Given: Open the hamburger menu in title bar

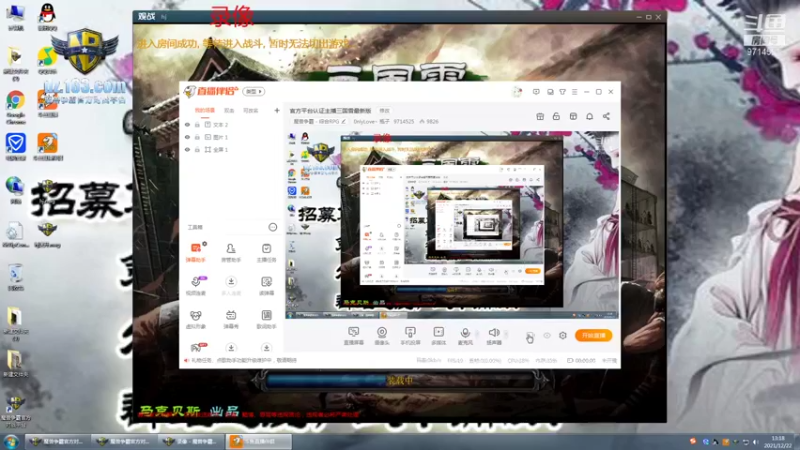Looking at the screenshot, I should pyautogui.click(x=574, y=92).
